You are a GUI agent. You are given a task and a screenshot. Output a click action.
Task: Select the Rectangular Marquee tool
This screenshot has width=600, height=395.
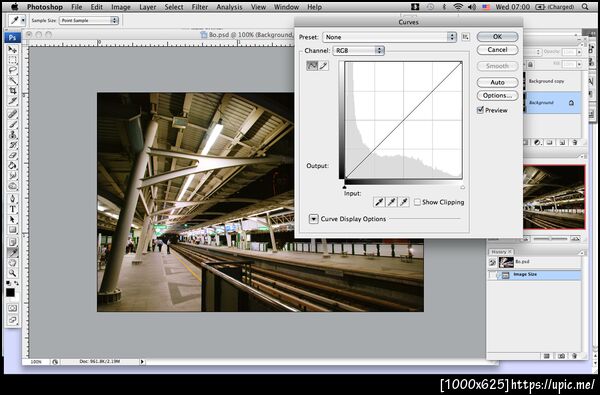click(13, 60)
